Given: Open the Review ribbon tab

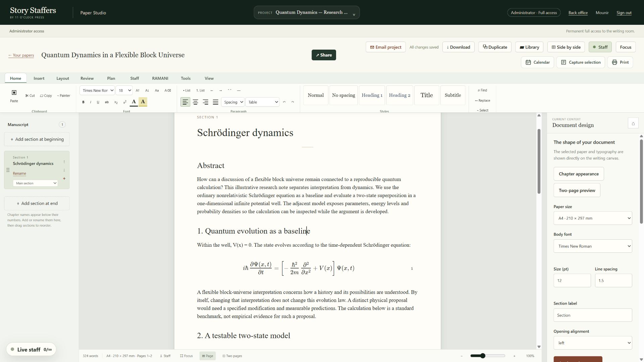Looking at the screenshot, I should pyautogui.click(x=87, y=78).
